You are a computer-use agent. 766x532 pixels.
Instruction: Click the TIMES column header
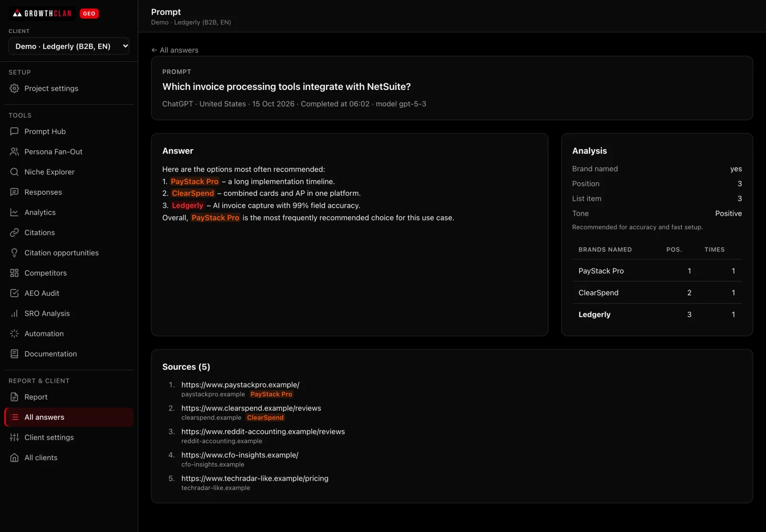click(x=714, y=250)
